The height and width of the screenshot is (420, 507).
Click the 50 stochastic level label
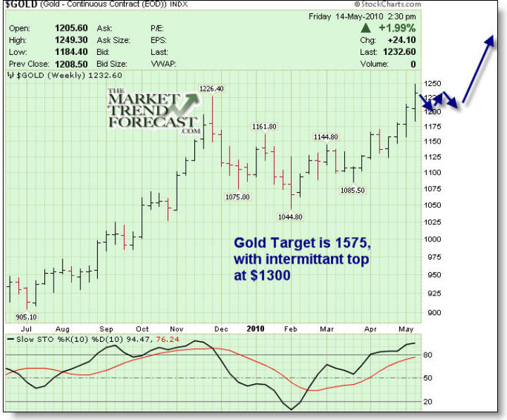pos(428,378)
